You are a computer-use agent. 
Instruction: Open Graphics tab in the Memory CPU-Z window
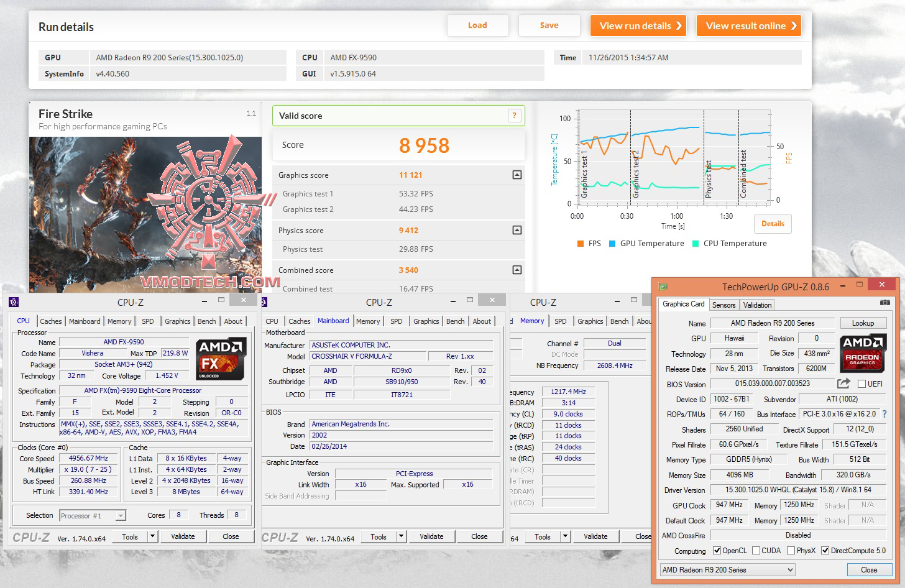coord(590,321)
